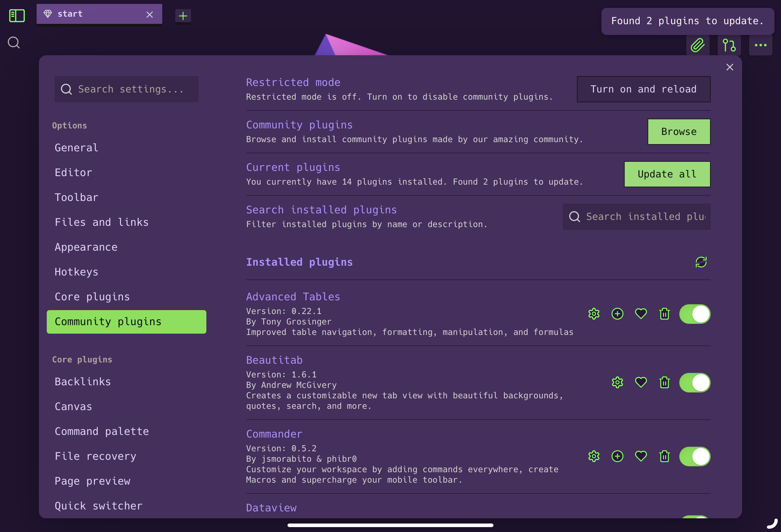
Task: Switch off the Commander plugin toggle
Action: click(695, 456)
